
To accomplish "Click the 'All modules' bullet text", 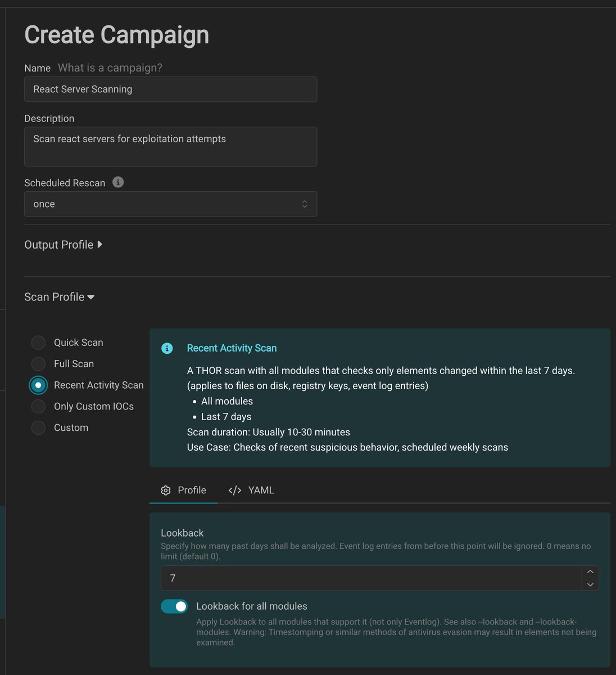I will (227, 401).
